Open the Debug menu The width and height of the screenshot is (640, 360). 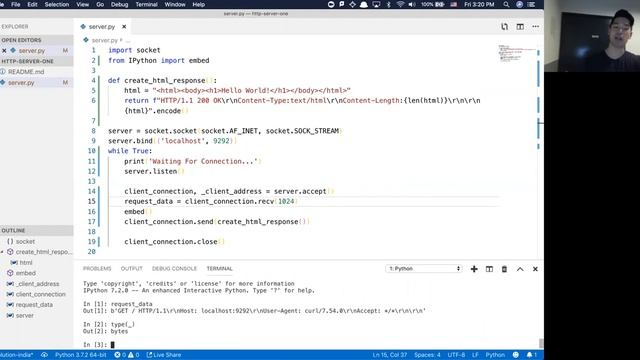coord(119,4)
